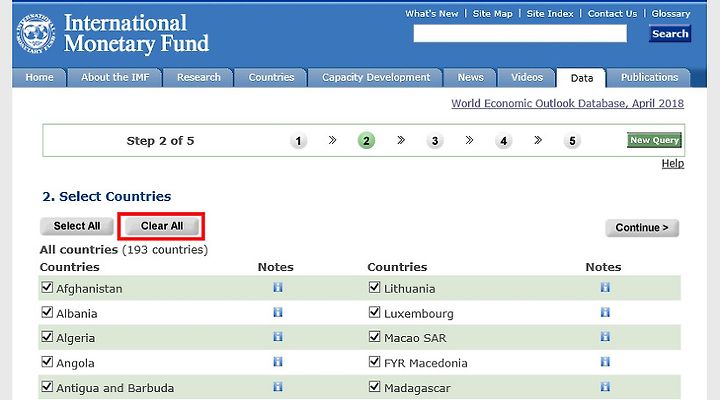The image size is (720, 400).
Task: Uncheck the Madagascar checkbox
Action: tap(374, 387)
